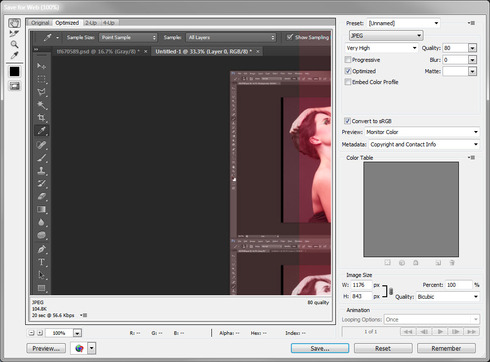This screenshot has width=490, height=362.
Task: Click map selected colors to transparent icon
Action: pos(387,263)
